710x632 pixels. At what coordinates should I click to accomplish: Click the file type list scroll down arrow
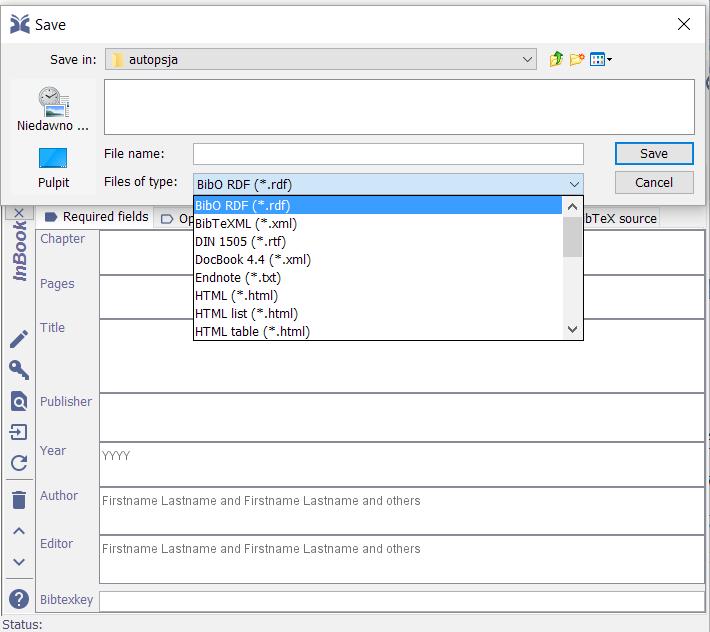tap(572, 329)
